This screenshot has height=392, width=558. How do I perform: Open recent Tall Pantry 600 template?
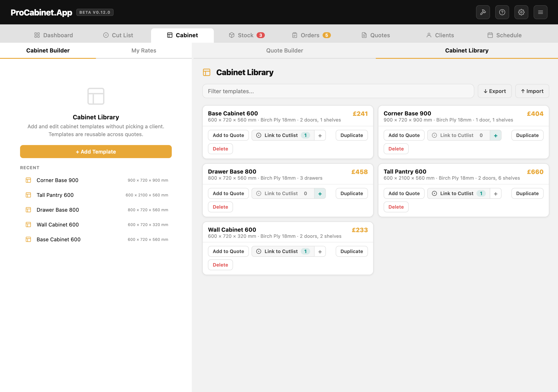(x=96, y=195)
